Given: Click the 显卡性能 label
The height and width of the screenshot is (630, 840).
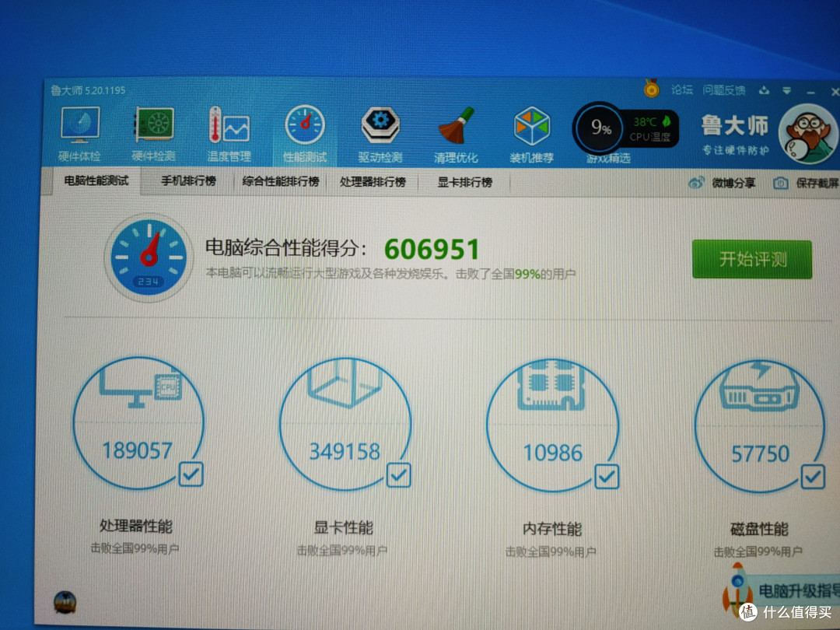Looking at the screenshot, I should (x=344, y=527).
